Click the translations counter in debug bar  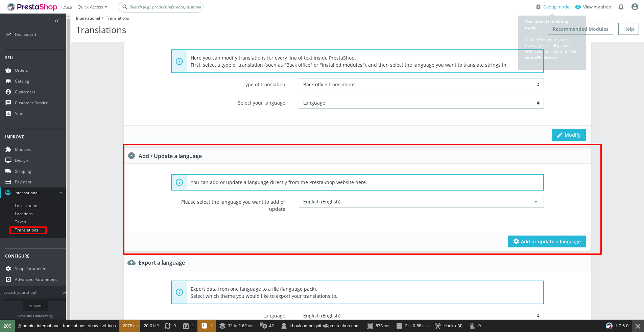[267, 326]
